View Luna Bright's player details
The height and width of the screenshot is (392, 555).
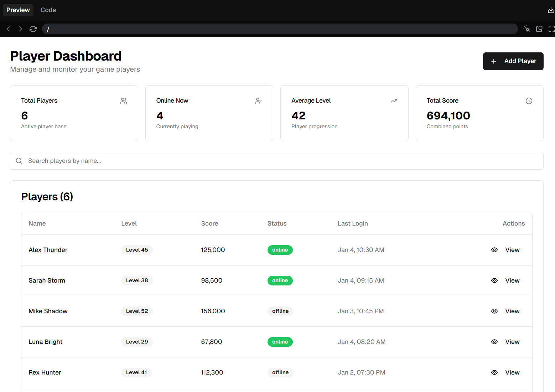click(505, 342)
